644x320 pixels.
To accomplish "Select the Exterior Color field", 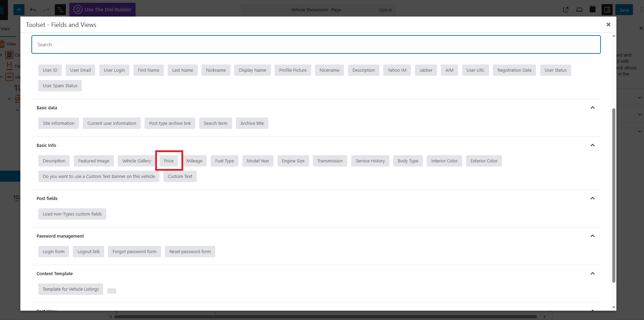I will coord(484,161).
